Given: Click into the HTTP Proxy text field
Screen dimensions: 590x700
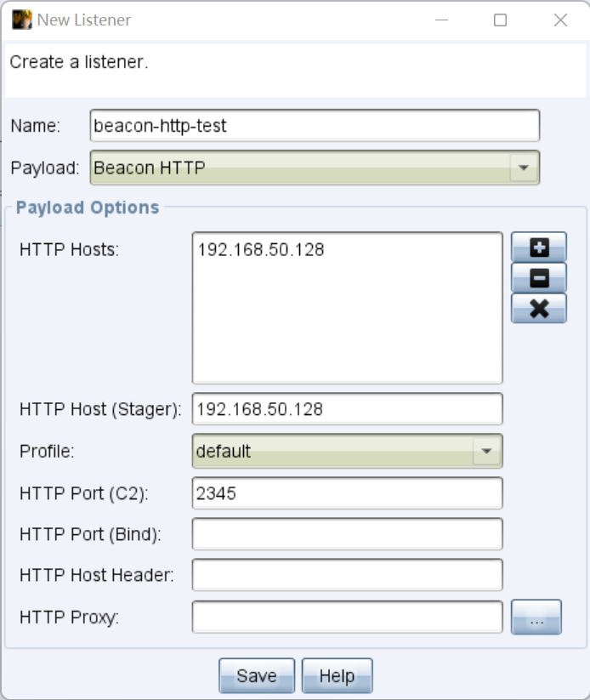Looking at the screenshot, I should [x=347, y=617].
